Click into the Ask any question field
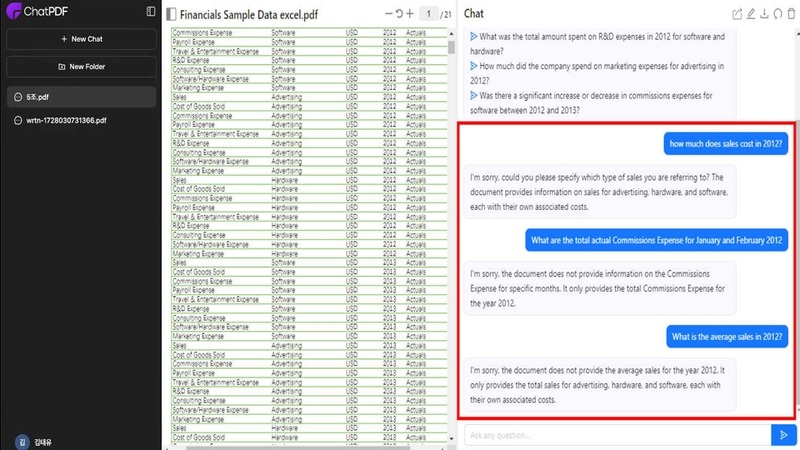Viewport: 800px width, 450px height. coord(617,435)
